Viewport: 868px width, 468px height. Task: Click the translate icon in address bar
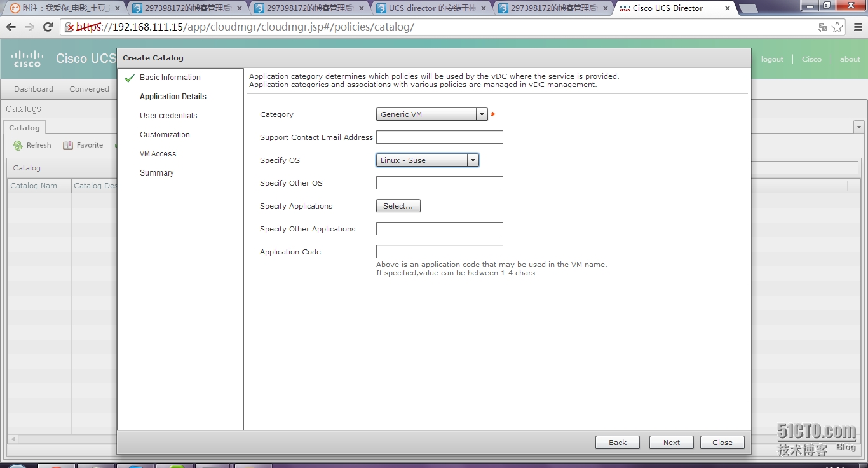click(823, 27)
